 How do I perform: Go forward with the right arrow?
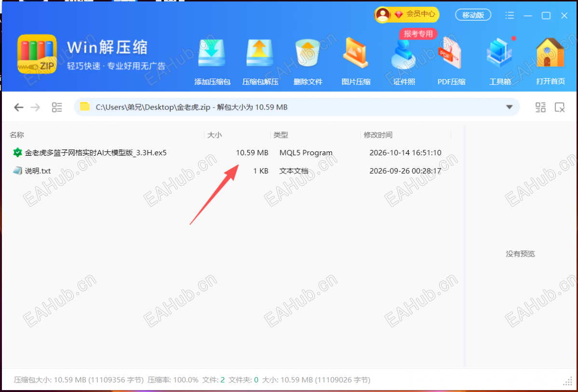[x=35, y=108]
